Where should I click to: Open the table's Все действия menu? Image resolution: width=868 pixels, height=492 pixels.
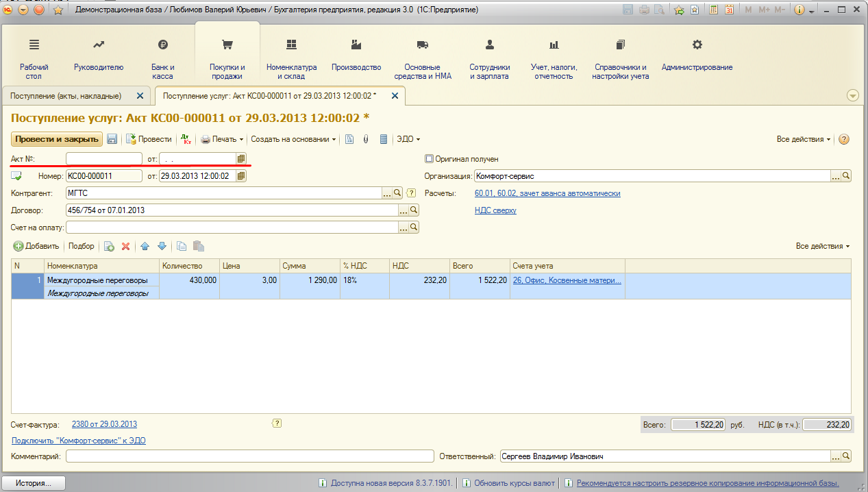tap(823, 246)
